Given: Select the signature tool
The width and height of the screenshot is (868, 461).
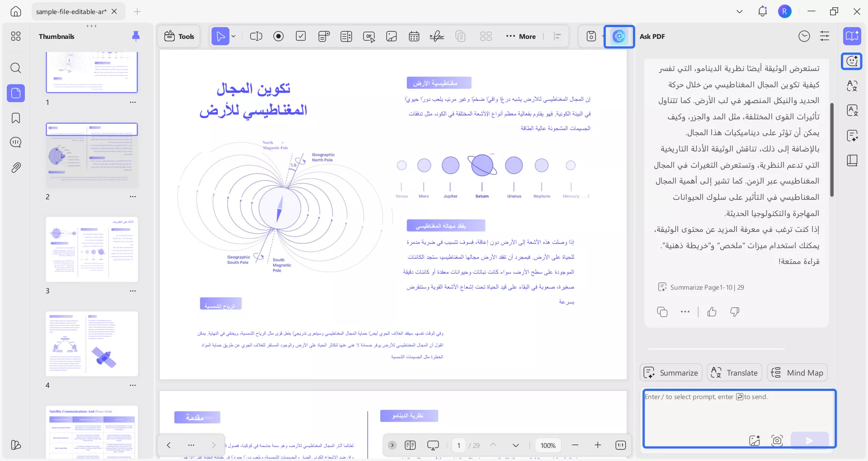Looking at the screenshot, I should click(x=436, y=36).
